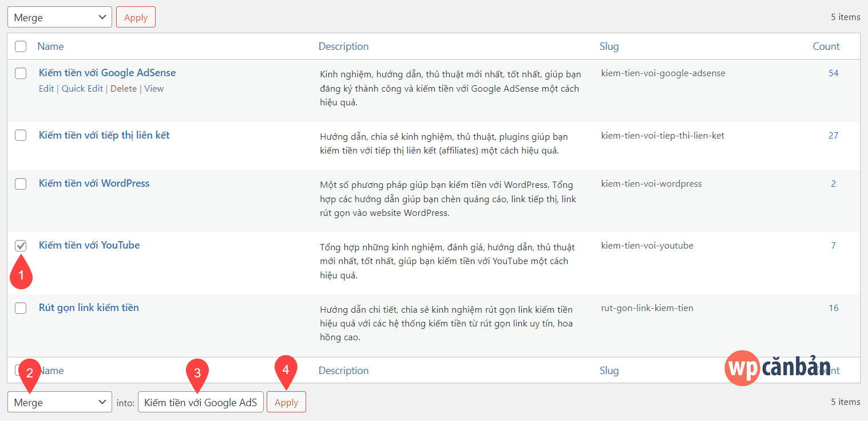The width and height of the screenshot is (868, 421).
Task: Sort by Name in the top header
Action: pos(50,46)
